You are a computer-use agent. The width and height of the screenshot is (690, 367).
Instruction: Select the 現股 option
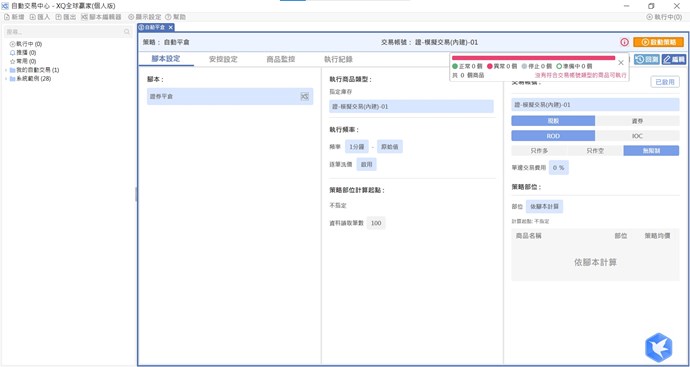[x=553, y=121]
